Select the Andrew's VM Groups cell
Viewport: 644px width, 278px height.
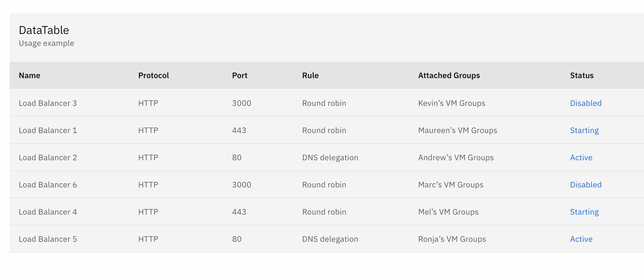(x=456, y=157)
